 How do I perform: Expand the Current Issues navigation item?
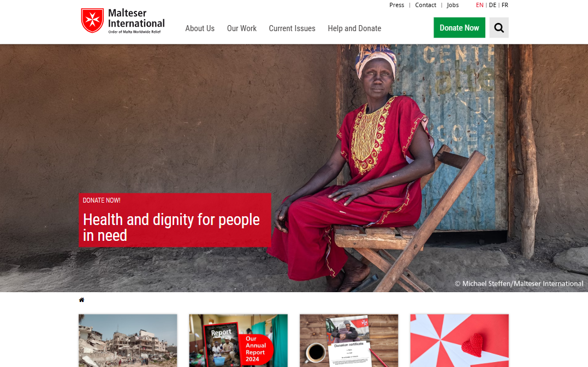(292, 28)
